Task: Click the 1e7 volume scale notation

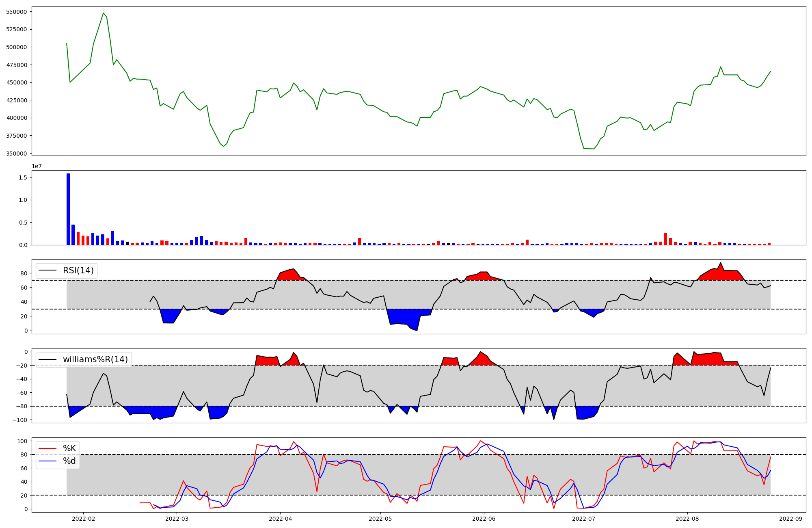Action: point(37,167)
